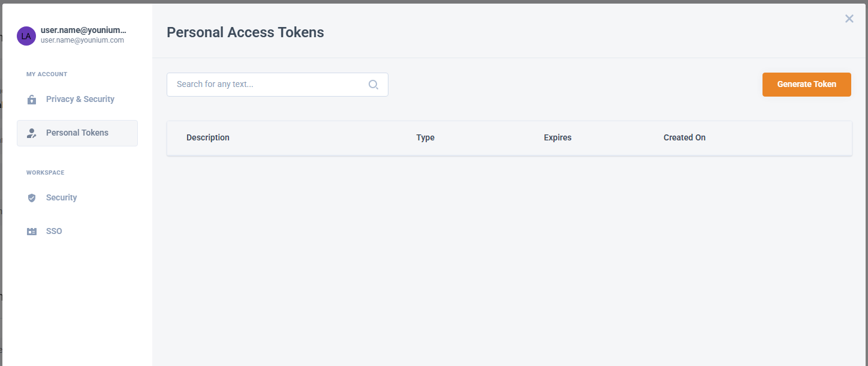Click the bold user name at top
The width and height of the screenshot is (868, 366).
[83, 30]
